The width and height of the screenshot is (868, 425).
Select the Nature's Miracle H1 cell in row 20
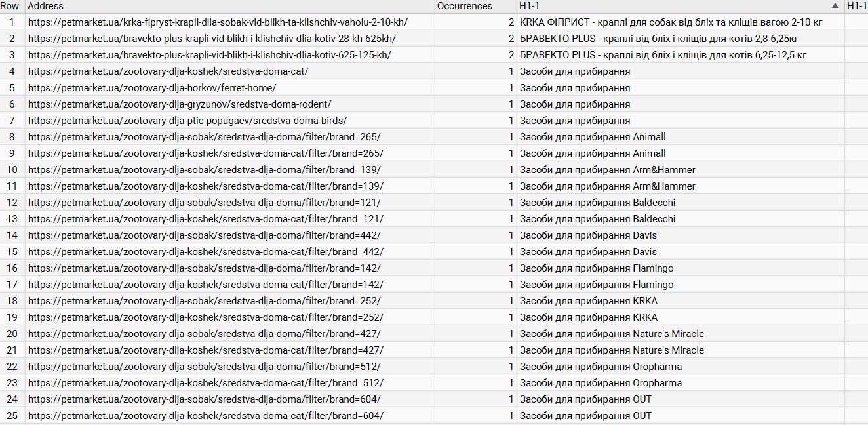[681, 333]
